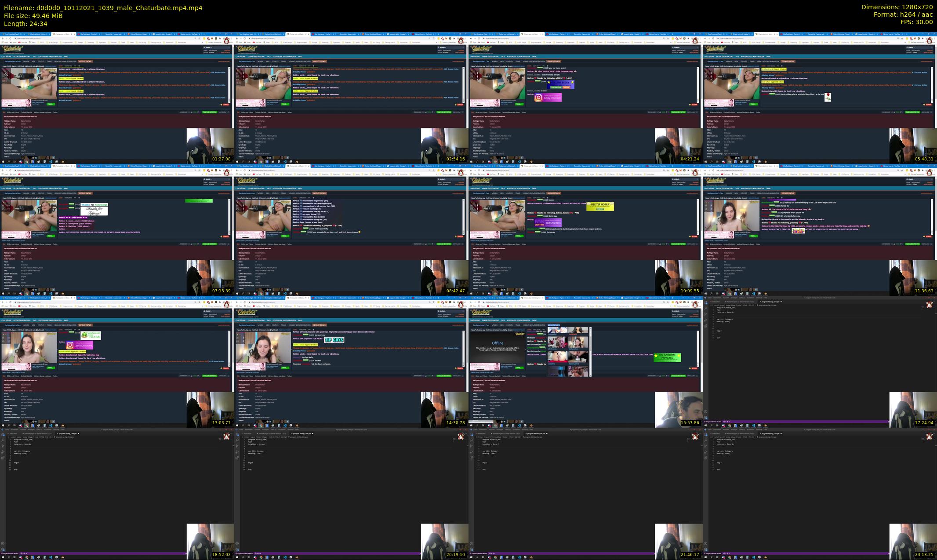
Task: Click Windows Start button in 17:24 frame taskbar
Action: click(x=705, y=425)
